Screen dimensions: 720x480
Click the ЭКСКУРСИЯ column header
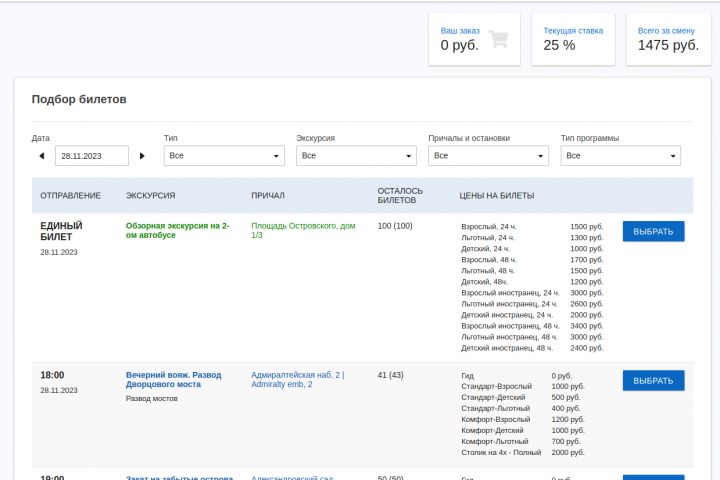click(150, 195)
